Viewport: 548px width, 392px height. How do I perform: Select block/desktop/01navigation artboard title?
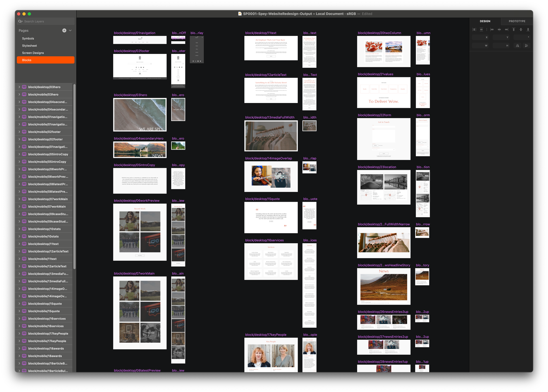point(134,33)
